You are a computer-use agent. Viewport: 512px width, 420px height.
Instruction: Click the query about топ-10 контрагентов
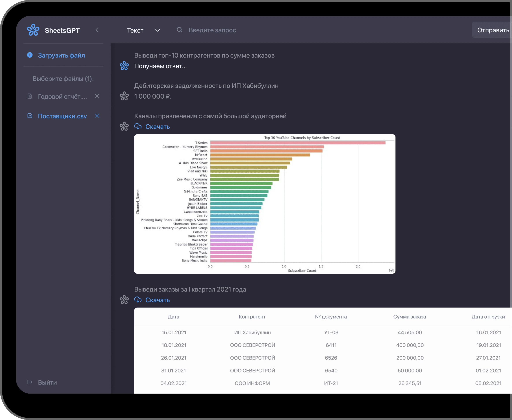(204, 55)
